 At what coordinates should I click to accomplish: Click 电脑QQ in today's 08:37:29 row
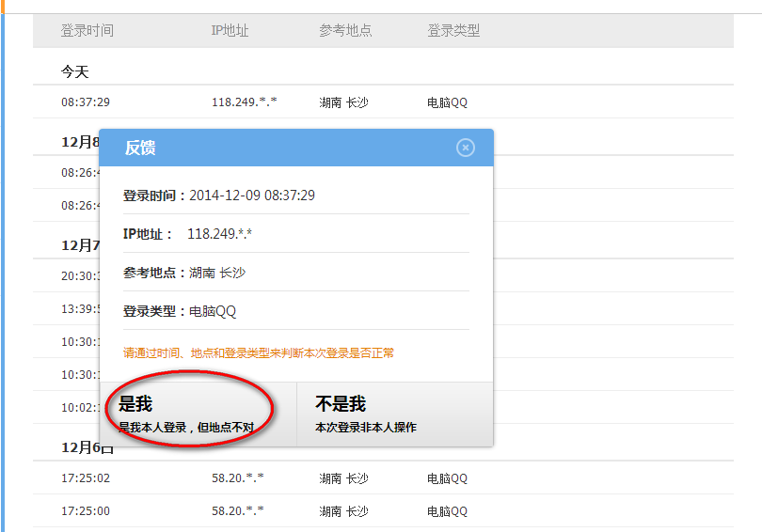click(447, 102)
